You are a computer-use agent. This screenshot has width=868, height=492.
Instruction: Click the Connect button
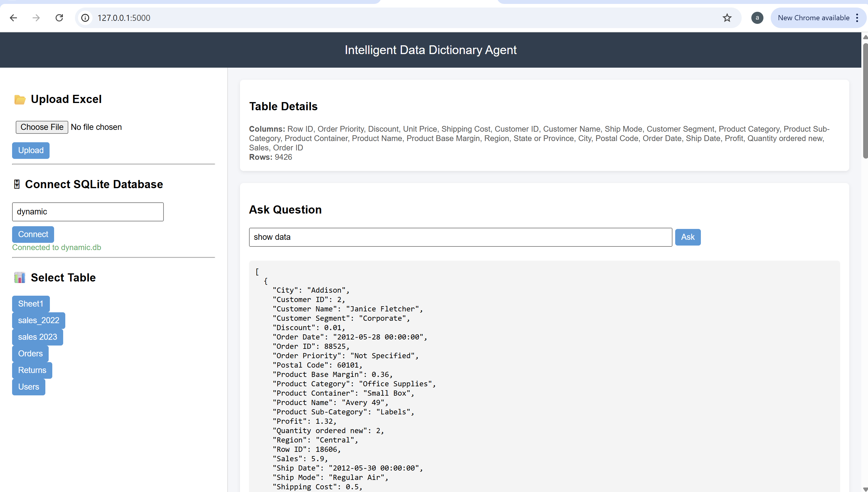(x=33, y=234)
